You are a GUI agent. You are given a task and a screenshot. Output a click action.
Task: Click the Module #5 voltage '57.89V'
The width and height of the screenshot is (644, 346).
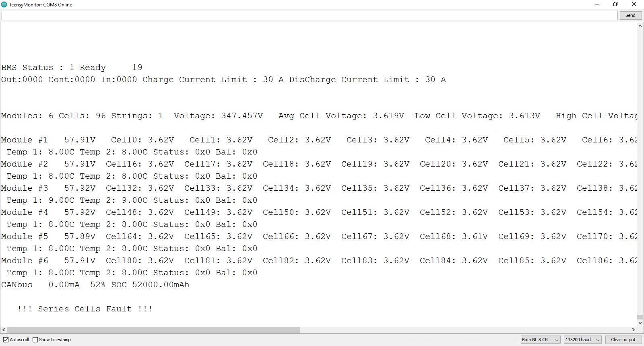pyautogui.click(x=80, y=237)
